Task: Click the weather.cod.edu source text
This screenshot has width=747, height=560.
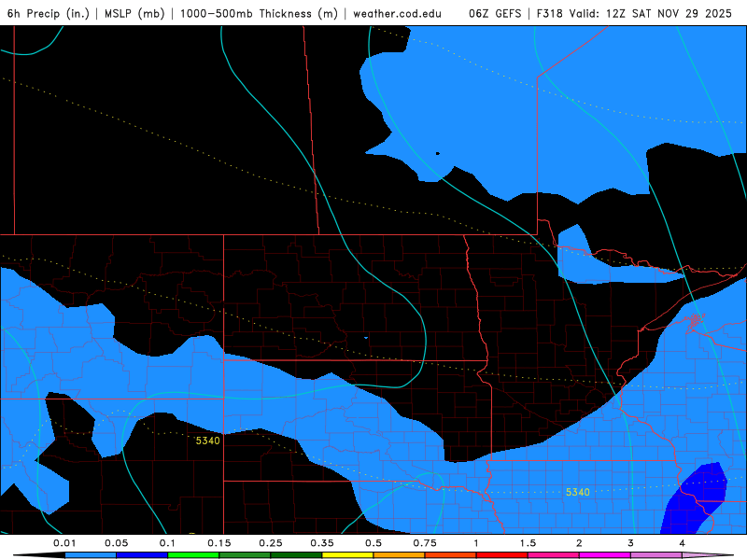Action: (397, 13)
